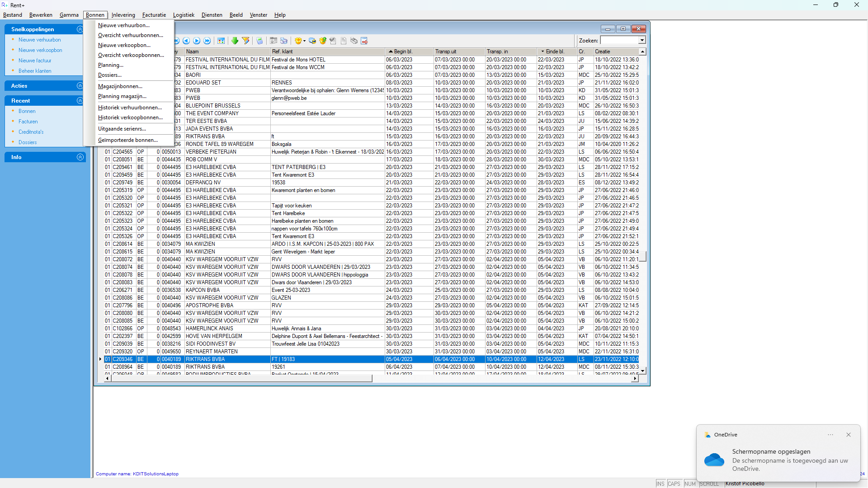868x488 pixels.
Task: Open the Zoeken dropdown arrow
Action: pos(642,41)
